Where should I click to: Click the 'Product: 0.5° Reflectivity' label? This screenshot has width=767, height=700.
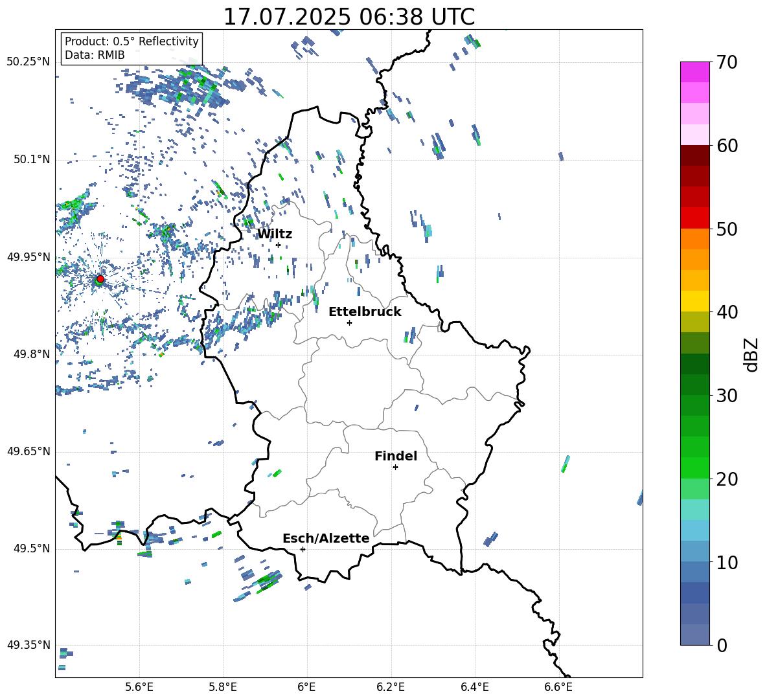pyautogui.click(x=132, y=41)
